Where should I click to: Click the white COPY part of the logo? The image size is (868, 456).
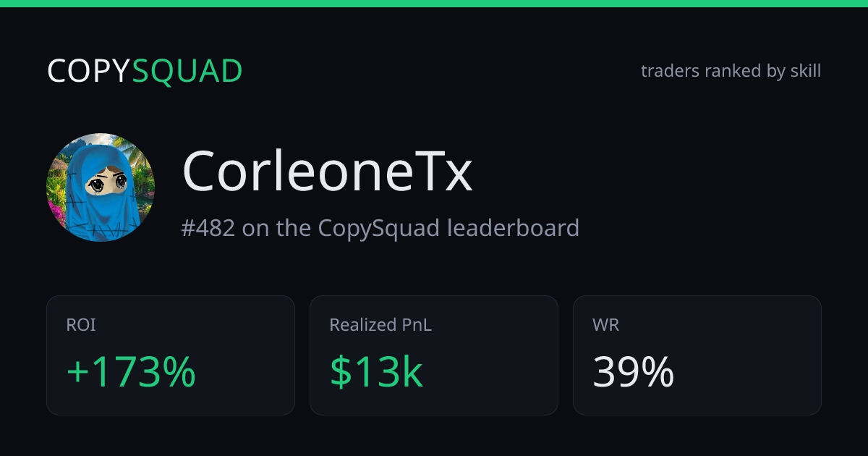pyautogui.click(x=89, y=71)
